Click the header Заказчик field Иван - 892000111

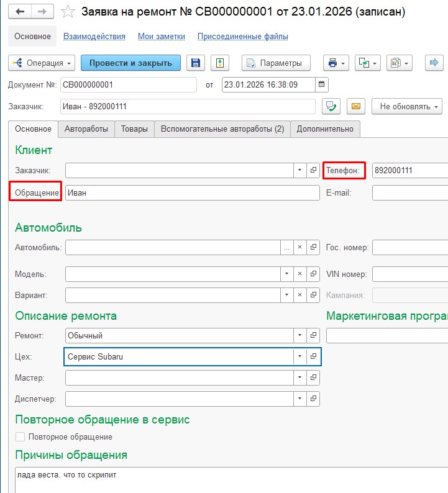[x=188, y=106]
